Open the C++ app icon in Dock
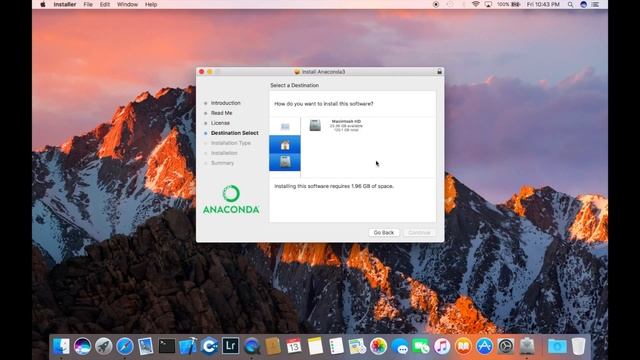Image resolution: width=640 pixels, height=360 pixels. [209, 347]
